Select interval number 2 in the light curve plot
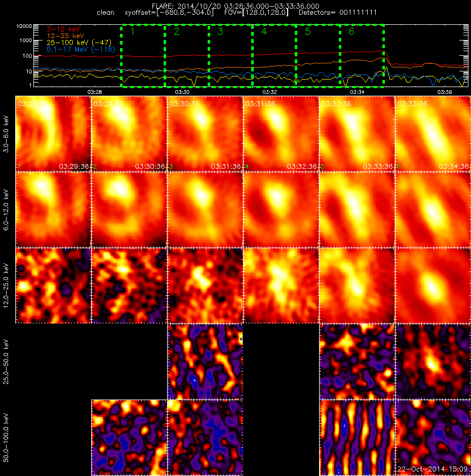This screenshot has width=471, height=476. pos(187,56)
